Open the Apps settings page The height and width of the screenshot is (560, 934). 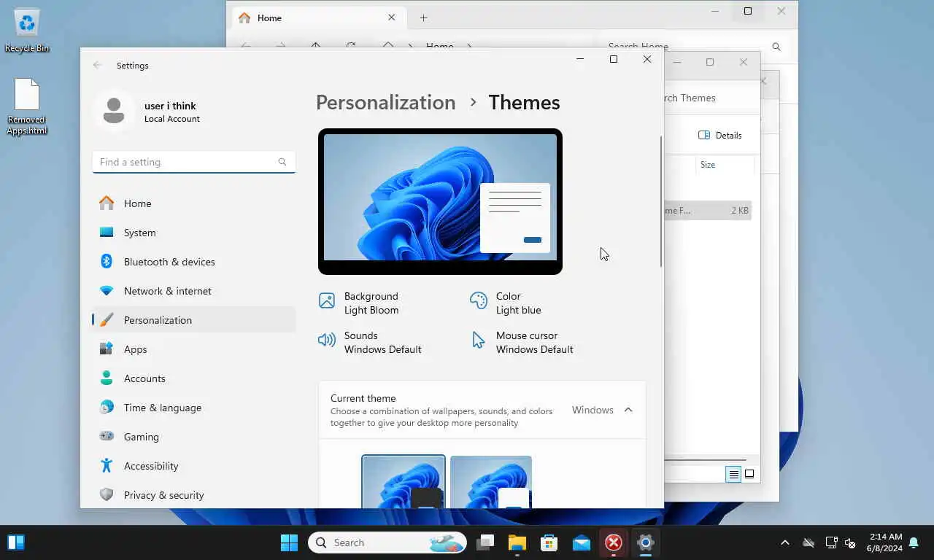tap(193, 349)
